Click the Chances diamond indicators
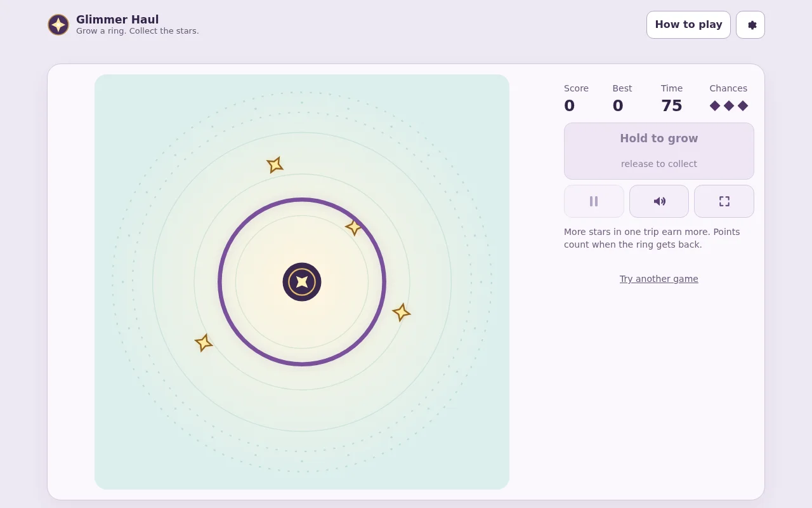The image size is (812, 508). 729,105
